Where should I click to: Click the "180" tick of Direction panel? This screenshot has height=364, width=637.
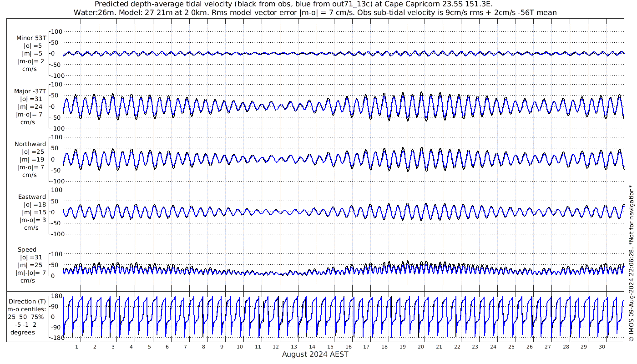click(x=56, y=296)
